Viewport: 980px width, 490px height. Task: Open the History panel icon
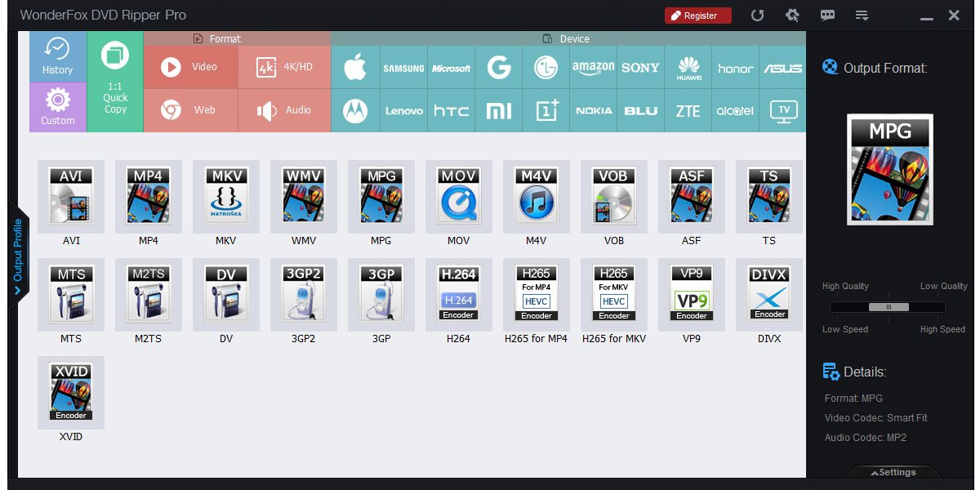(x=56, y=56)
